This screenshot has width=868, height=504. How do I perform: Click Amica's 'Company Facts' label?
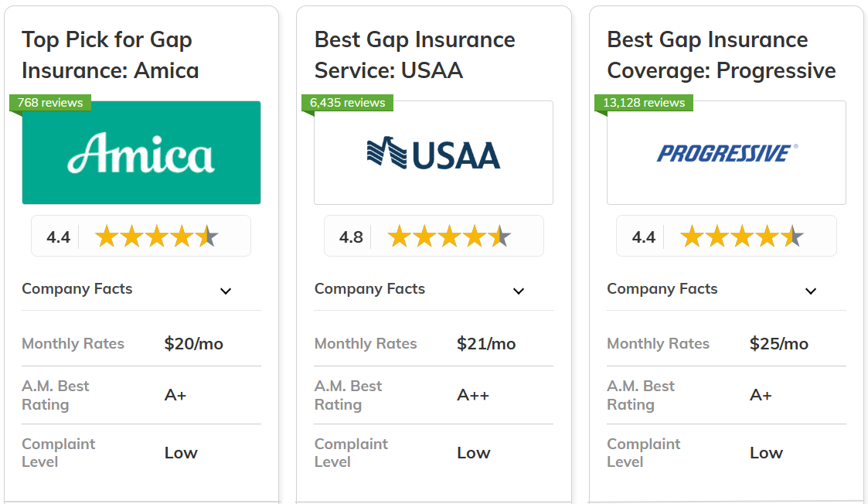[77, 288]
